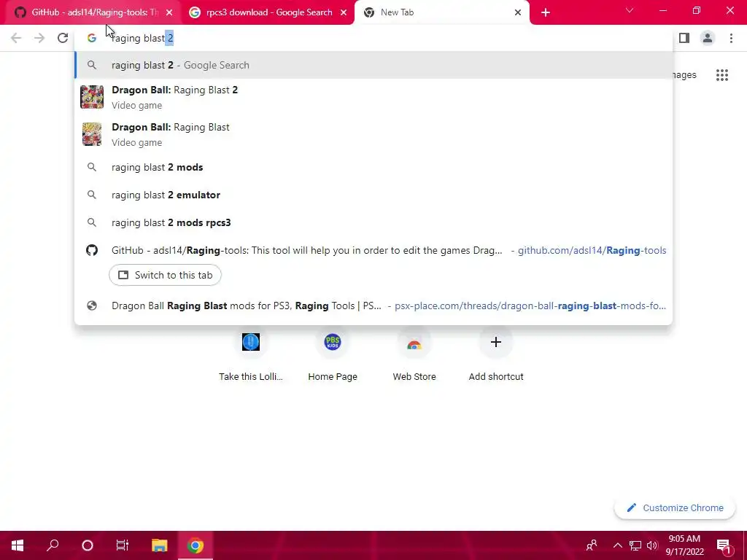Reload the page with the refresh icon
The height and width of the screenshot is (560, 747).
(63, 38)
